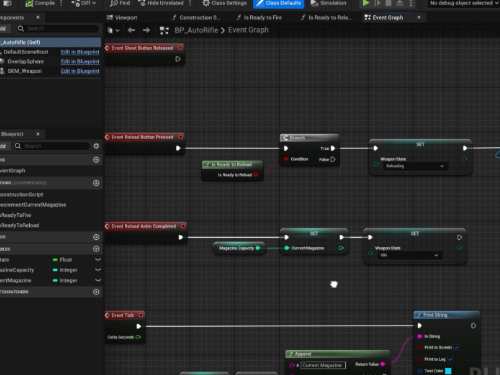
Task: Open Class Settings
Action: coord(224,3)
